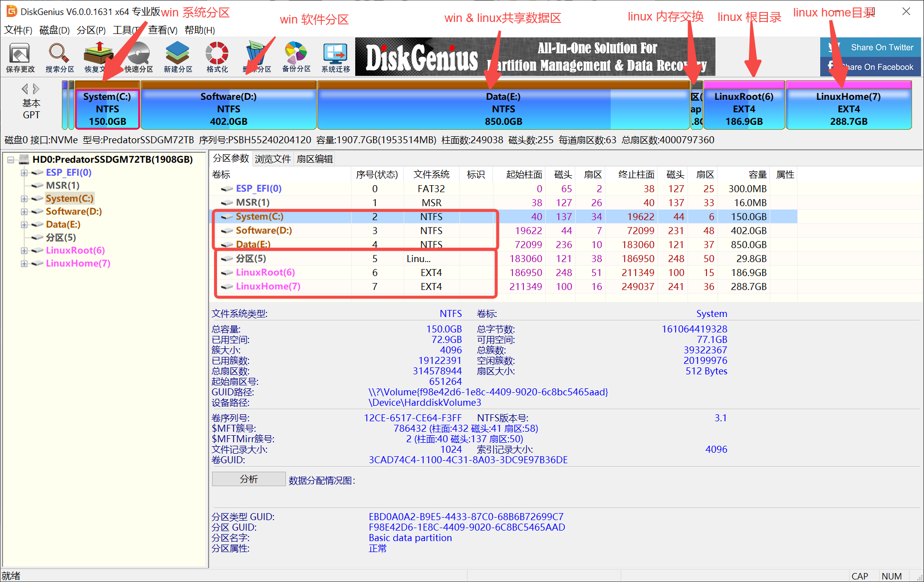The width and height of the screenshot is (924, 582).
Task: Click the DiskGenius banner advertisement
Action: point(535,57)
